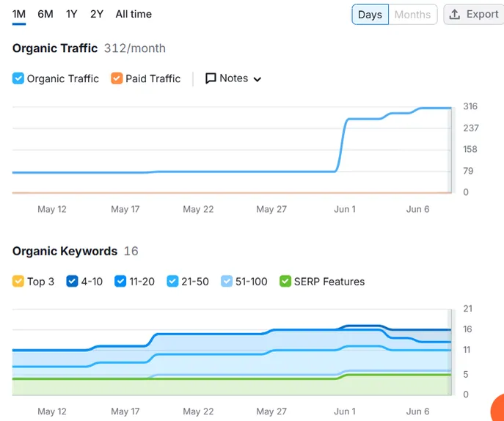Screen dimensions: 504x421
Task: Select the Days view toggle
Action: point(370,15)
